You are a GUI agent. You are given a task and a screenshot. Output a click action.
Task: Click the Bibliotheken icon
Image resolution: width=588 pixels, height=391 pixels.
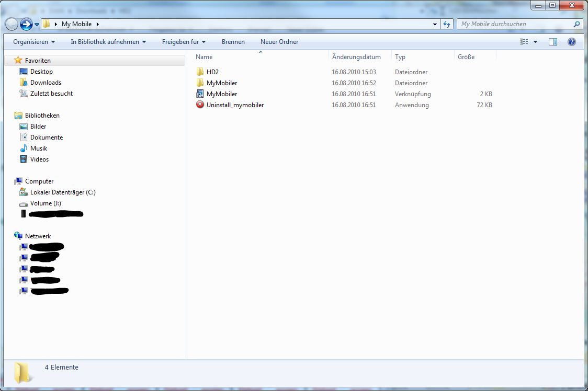click(x=18, y=115)
